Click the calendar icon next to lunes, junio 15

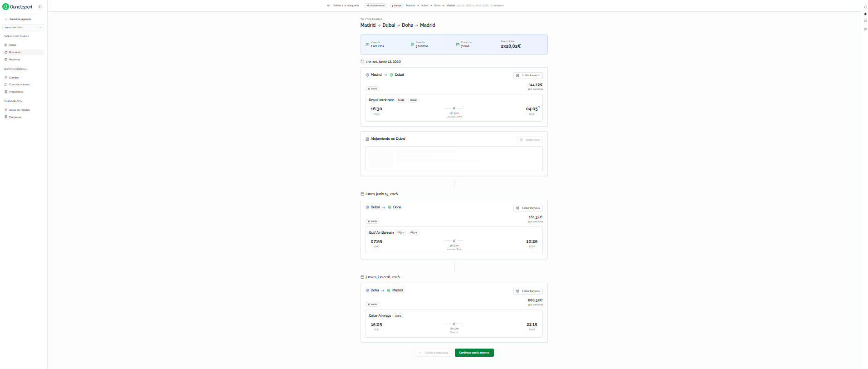point(362,194)
